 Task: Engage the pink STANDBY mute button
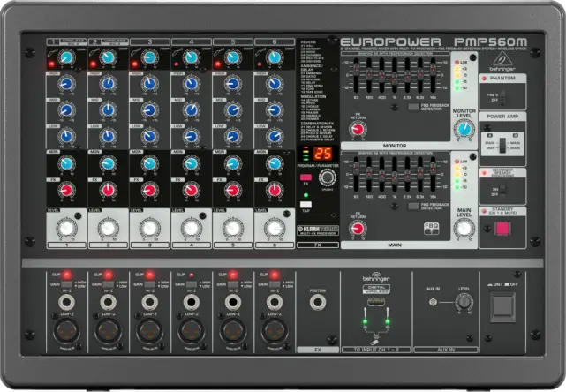[x=502, y=228]
